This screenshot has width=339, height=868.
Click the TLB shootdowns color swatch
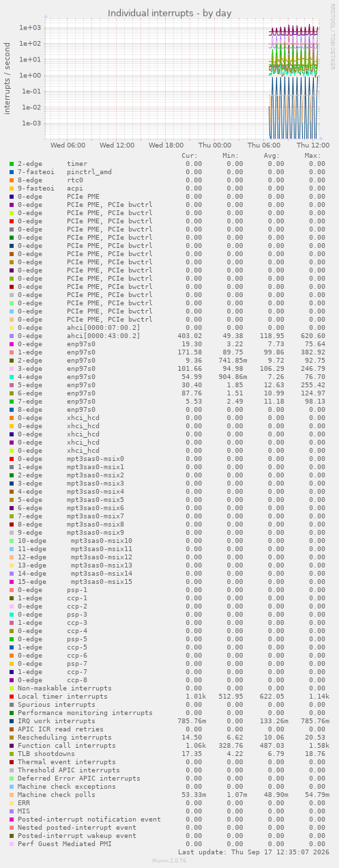(12, 754)
